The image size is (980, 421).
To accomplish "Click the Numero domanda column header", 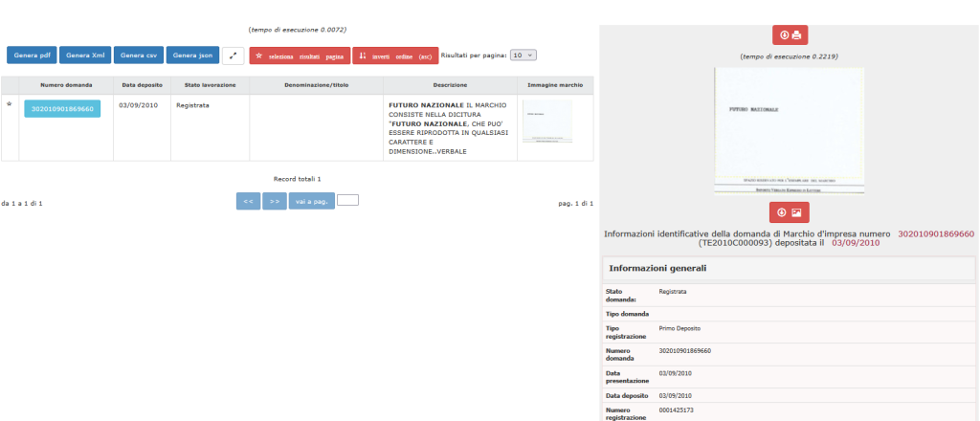I will click(x=65, y=85).
